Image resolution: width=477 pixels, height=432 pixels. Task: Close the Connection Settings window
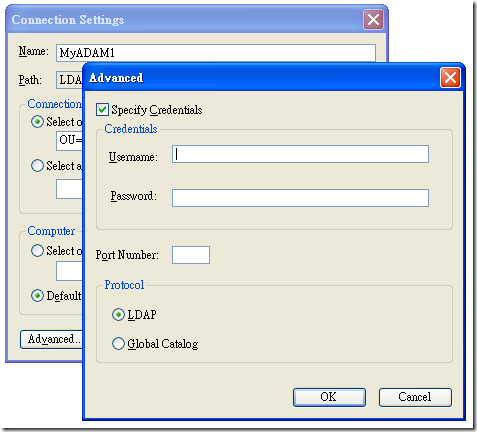pos(373,20)
